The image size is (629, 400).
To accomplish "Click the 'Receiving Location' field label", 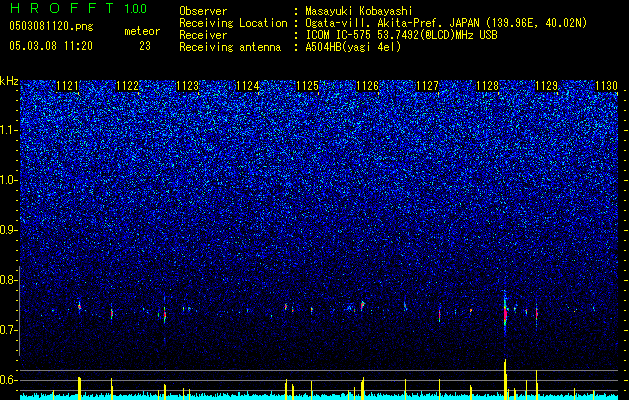I will tap(233, 23).
